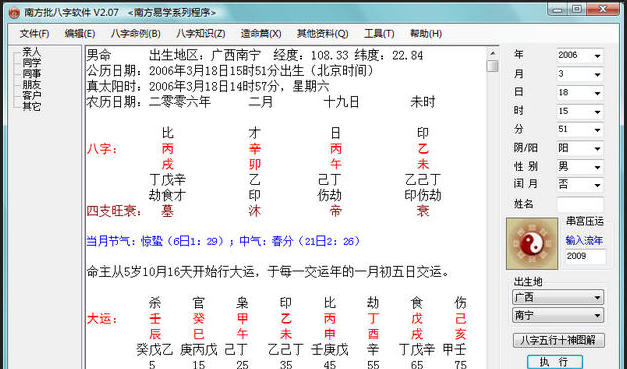
Task: Click 壬 in the 大运 row
Action: tap(155, 319)
